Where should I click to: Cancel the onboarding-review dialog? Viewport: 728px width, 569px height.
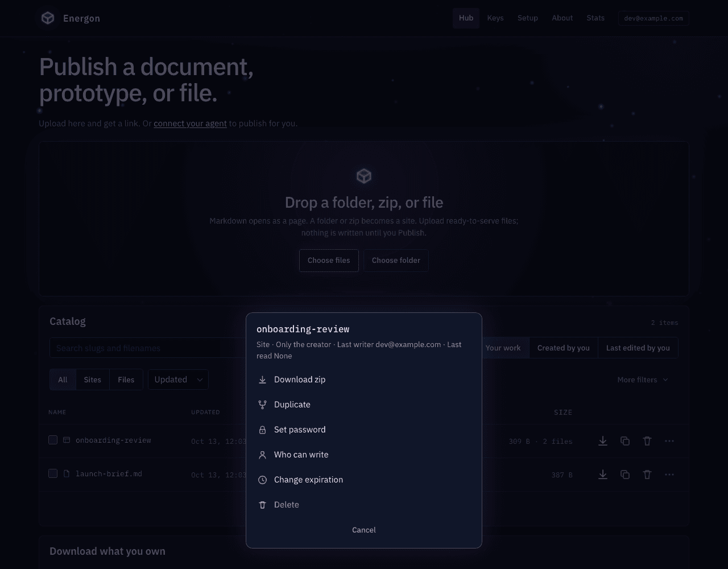coord(364,530)
